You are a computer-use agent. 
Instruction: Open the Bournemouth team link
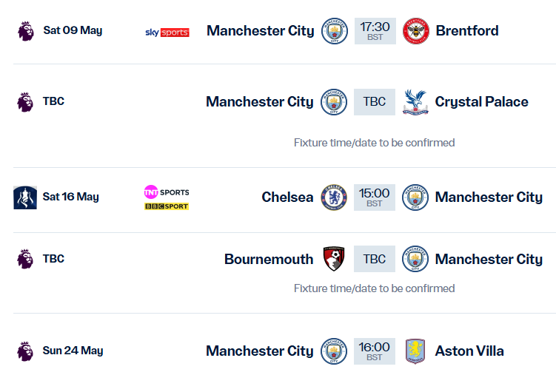pos(269,260)
